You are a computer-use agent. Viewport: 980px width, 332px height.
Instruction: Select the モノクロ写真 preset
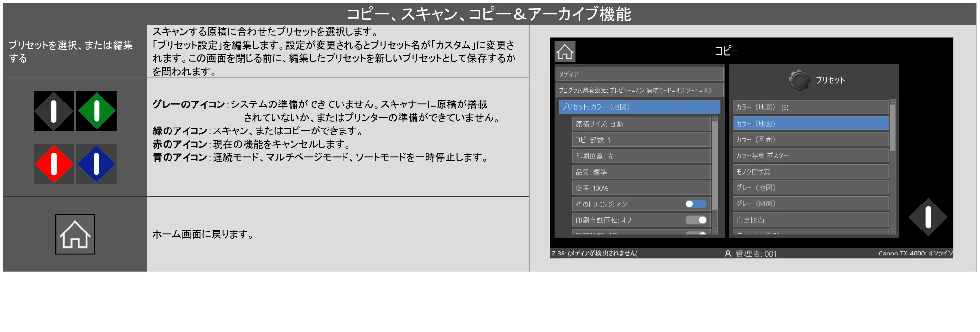click(810, 172)
